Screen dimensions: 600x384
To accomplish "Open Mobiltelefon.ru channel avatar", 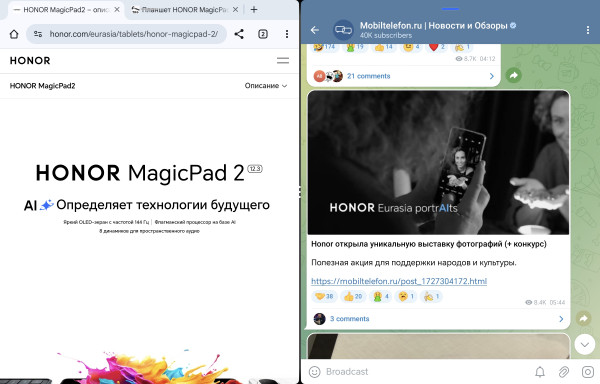I will (343, 30).
